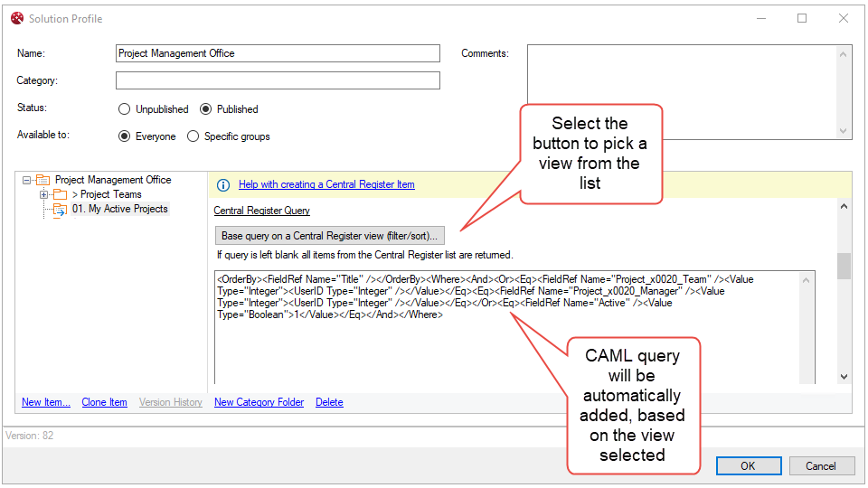Expand the Project Teams tree node
The width and height of the screenshot is (868, 488).
pyautogui.click(x=43, y=195)
